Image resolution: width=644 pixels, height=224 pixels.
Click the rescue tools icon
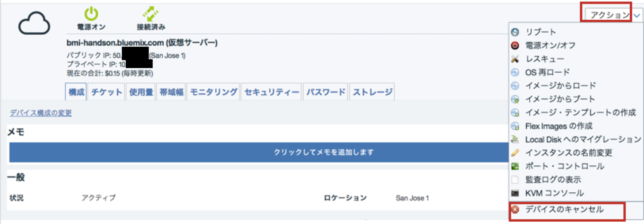coord(515,59)
